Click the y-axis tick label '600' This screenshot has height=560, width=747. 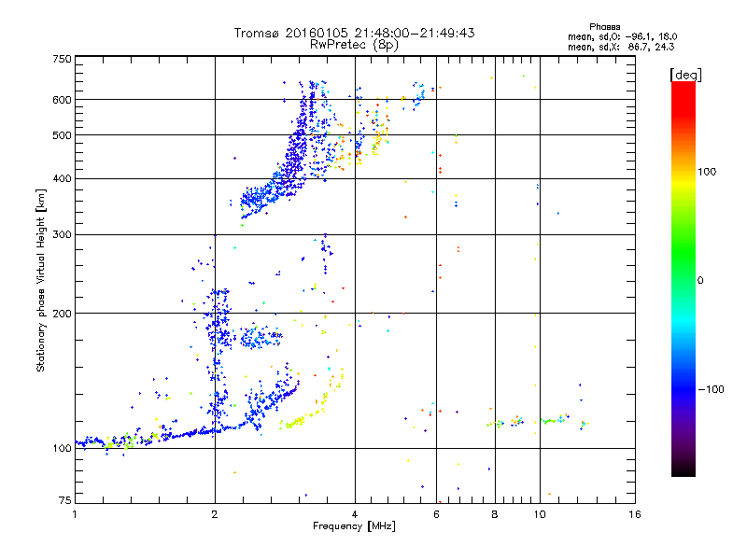pyautogui.click(x=62, y=100)
